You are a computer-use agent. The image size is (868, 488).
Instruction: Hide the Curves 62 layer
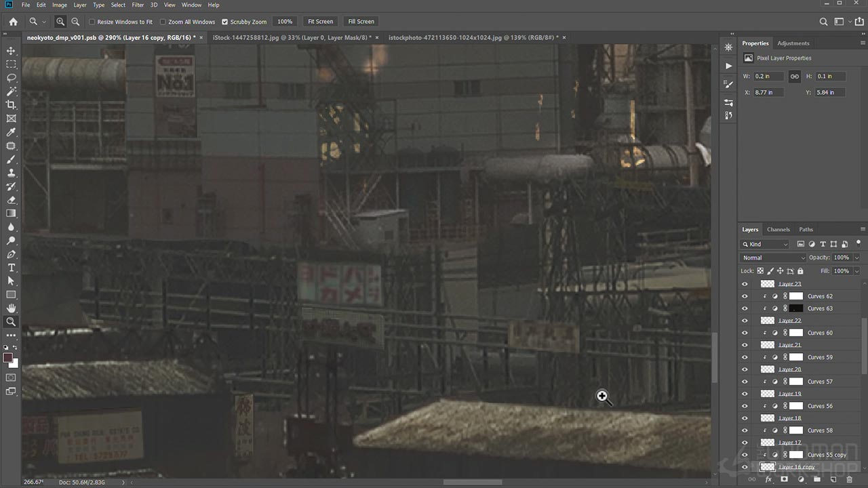tap(745, 296)
